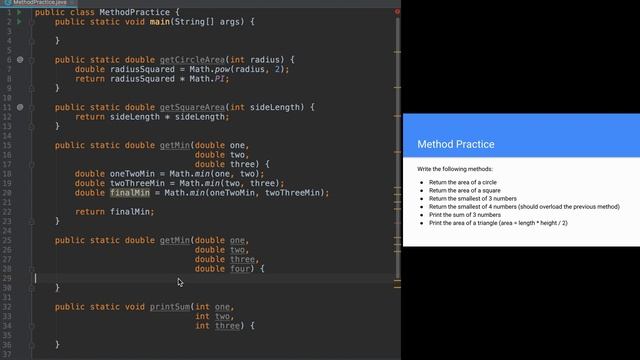Click the gutter marker beside getSquareArea on line 11
This screenshot has height=360, width=640.
(x=20, y=107)
